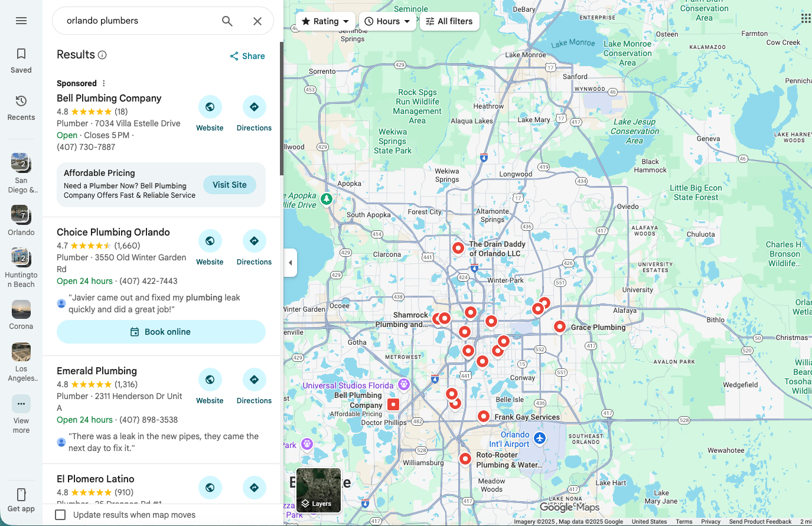The height and width of the screenshot is (526, 812).
Task: Collapse the results side panel
Action: tap(290, 262)
